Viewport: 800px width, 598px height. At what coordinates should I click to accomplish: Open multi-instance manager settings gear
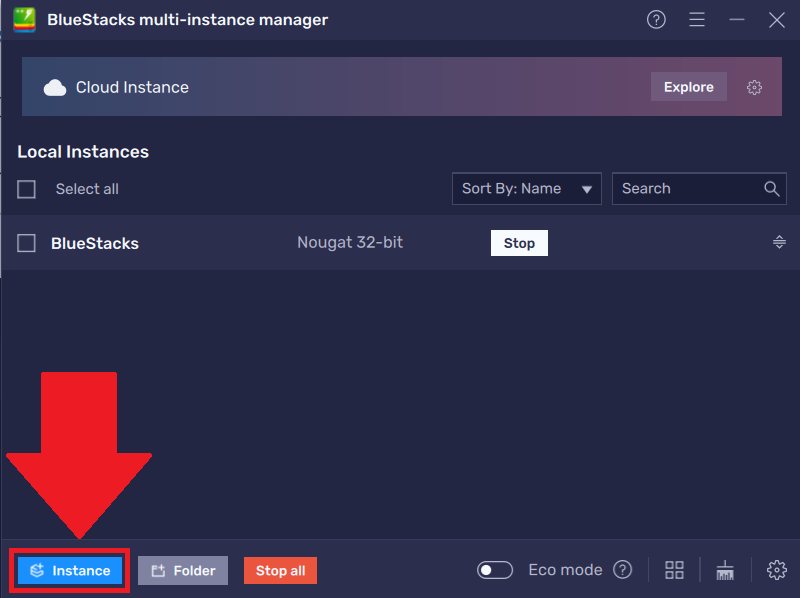(x=776, y=570)
